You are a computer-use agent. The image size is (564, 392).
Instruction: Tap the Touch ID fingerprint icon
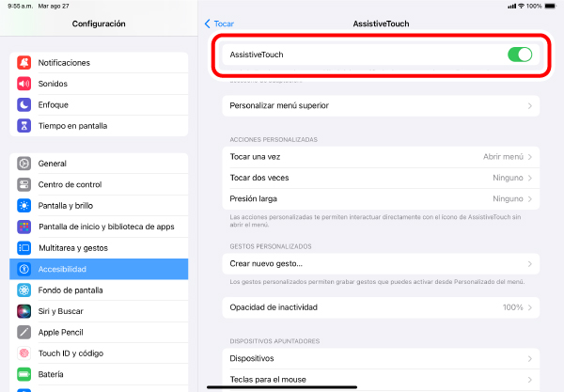[24, 353]
